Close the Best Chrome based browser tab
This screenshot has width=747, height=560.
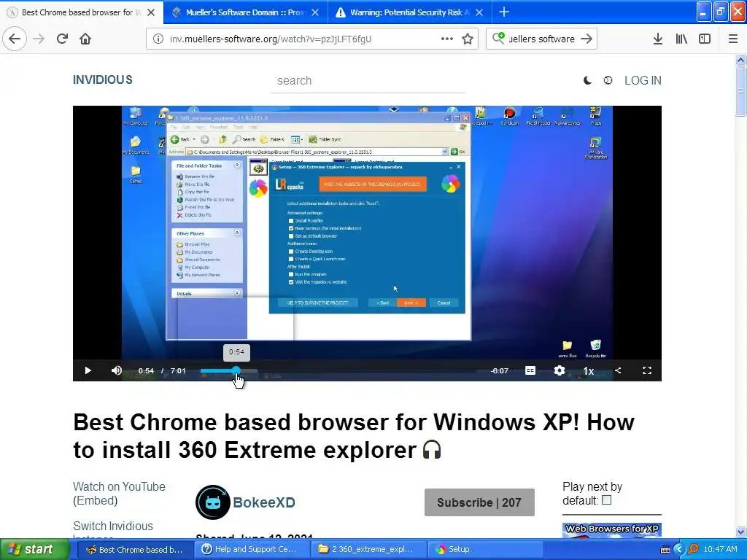(x=151, y=12)
